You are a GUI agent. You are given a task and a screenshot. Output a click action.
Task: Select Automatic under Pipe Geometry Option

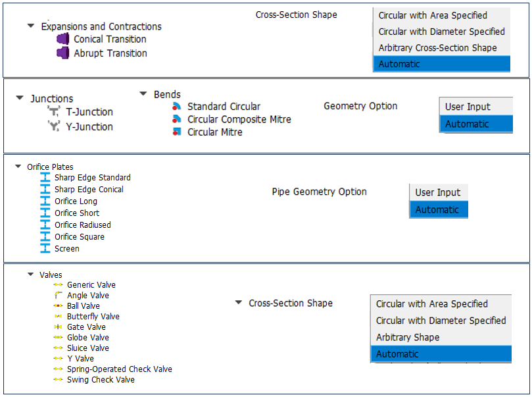[437, 209]
